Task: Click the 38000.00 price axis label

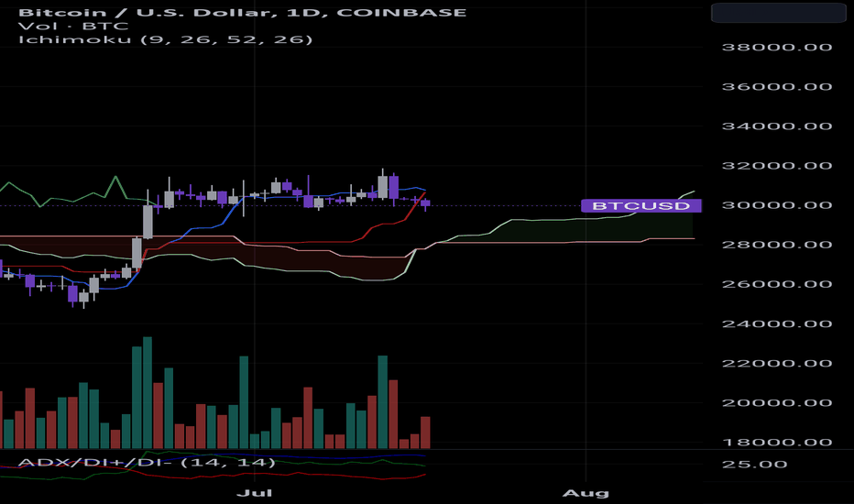Action: pyautogui.click(x=777, y=48)
